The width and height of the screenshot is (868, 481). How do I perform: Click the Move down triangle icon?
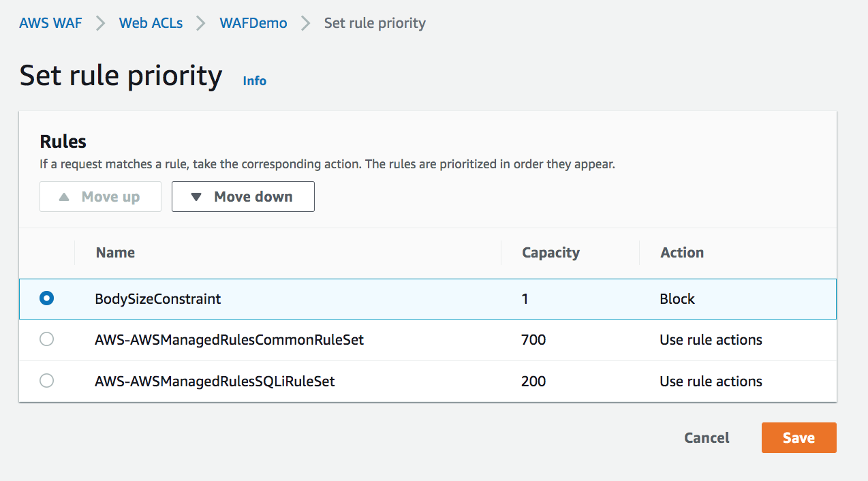196,197
